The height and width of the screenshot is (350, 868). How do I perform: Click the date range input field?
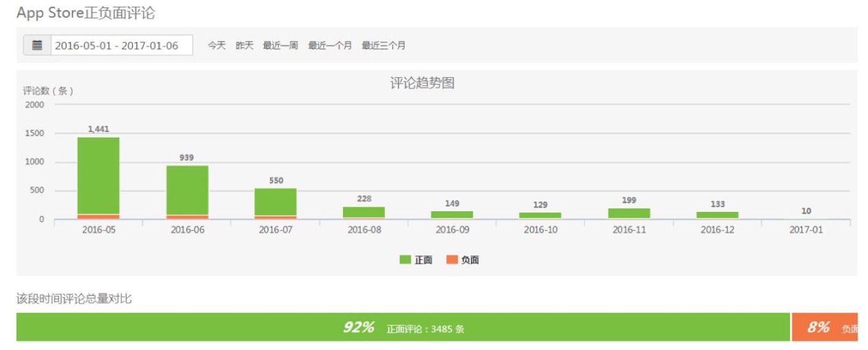121,45
